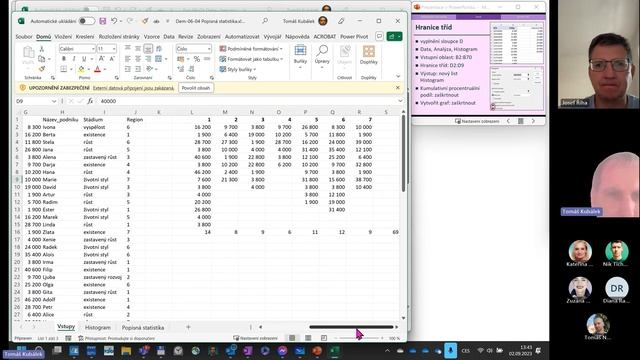Toggle underline formatting
This screenshot has height=360, width=640.
point(84,59)
